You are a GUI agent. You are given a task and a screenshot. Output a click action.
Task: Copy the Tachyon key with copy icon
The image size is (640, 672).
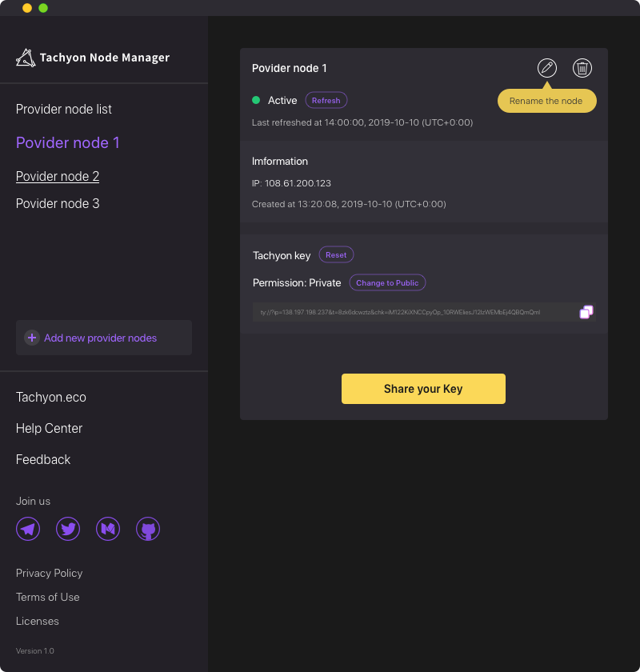[586, 312]
